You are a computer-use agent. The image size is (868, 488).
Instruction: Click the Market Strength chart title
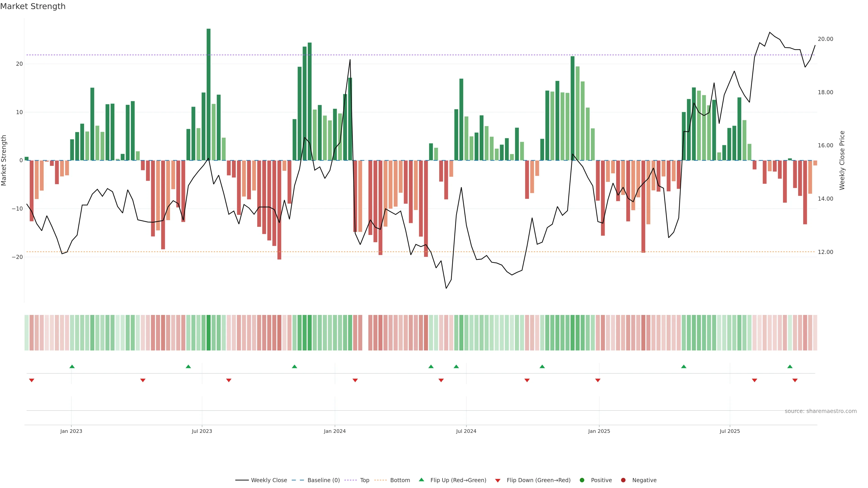33,6
